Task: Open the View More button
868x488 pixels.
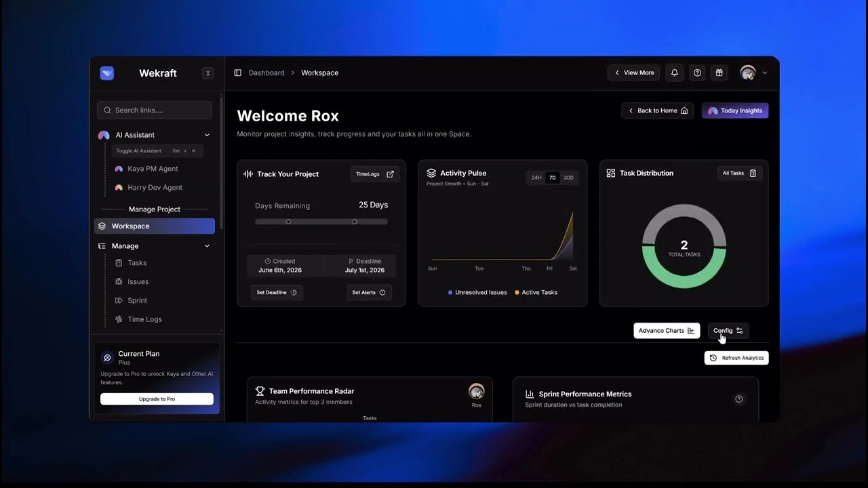Action: (x=634, y=73)
